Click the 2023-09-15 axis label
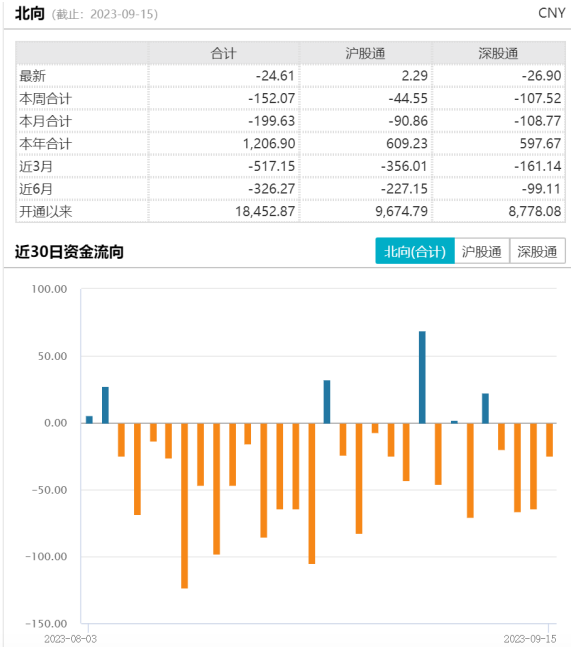 pyautogui.click(x=530, y=639)
